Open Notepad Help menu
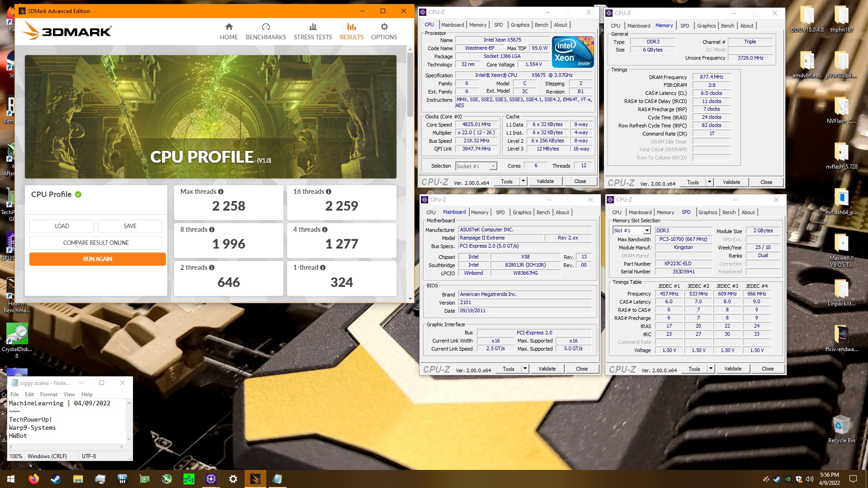This screenshot has height=488, width=868. (87, 394)
